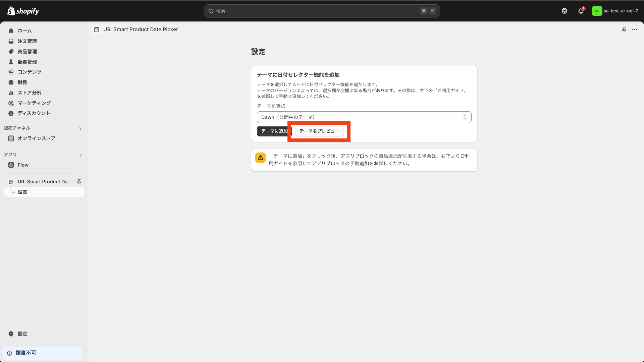The image size is (644, 362).
Task: Click the テーマをプレビュー button
Action: (319, 131)
